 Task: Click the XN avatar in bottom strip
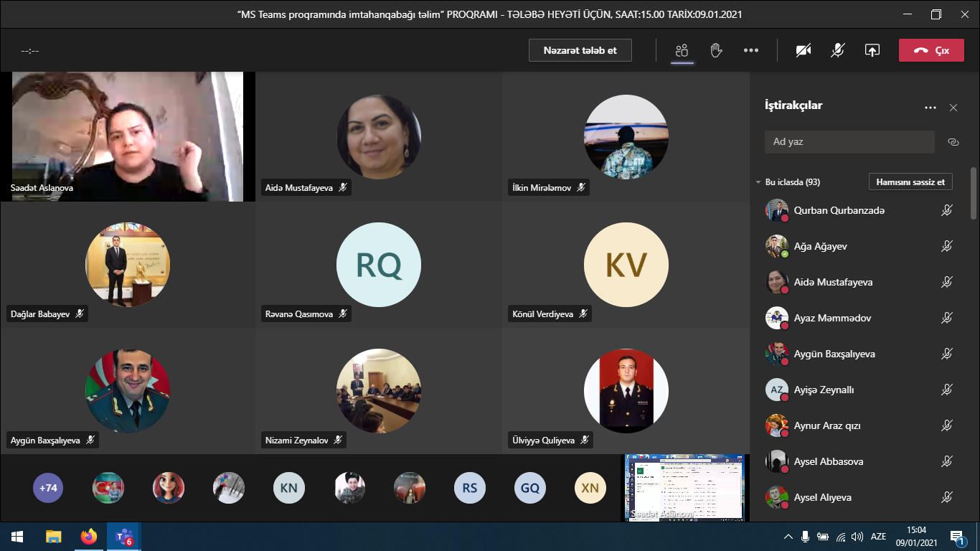click(x=590, y=488)
